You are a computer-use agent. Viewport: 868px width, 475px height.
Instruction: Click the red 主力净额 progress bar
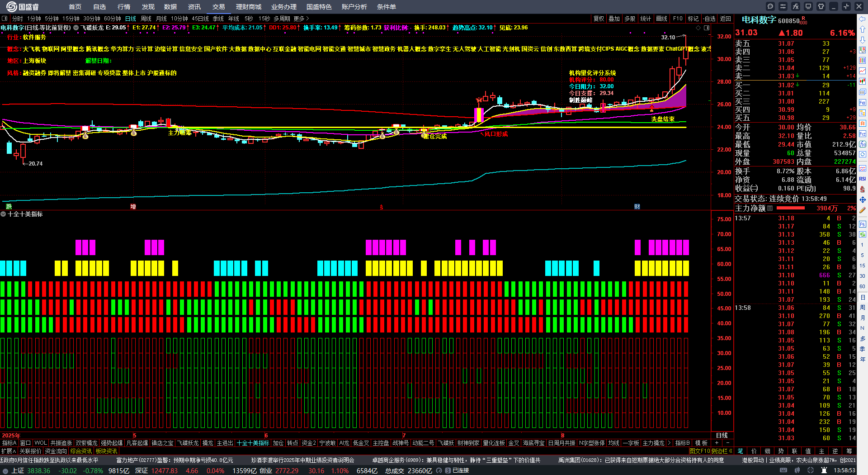pos(790,208)
